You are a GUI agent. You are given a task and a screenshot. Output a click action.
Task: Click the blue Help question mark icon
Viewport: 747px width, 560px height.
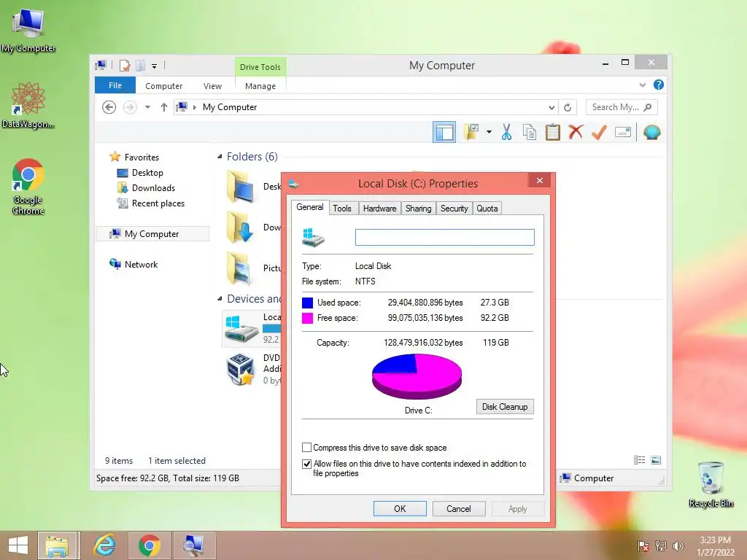coord(659,85)
